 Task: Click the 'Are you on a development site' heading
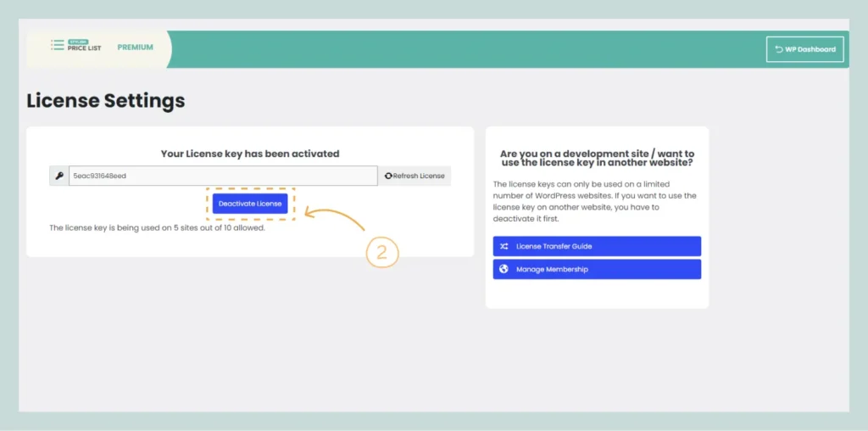(x=597, y=158)
